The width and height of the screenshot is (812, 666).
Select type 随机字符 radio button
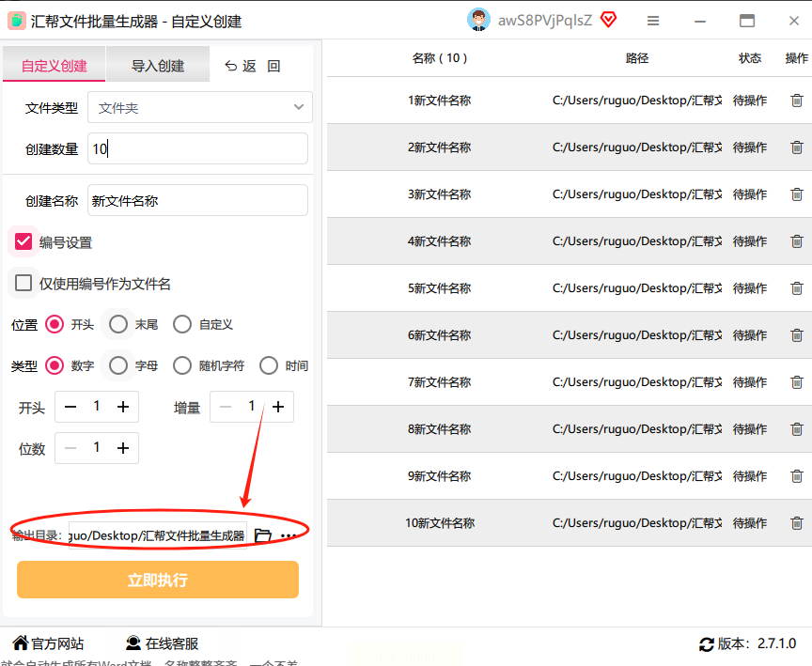point(182,365)
